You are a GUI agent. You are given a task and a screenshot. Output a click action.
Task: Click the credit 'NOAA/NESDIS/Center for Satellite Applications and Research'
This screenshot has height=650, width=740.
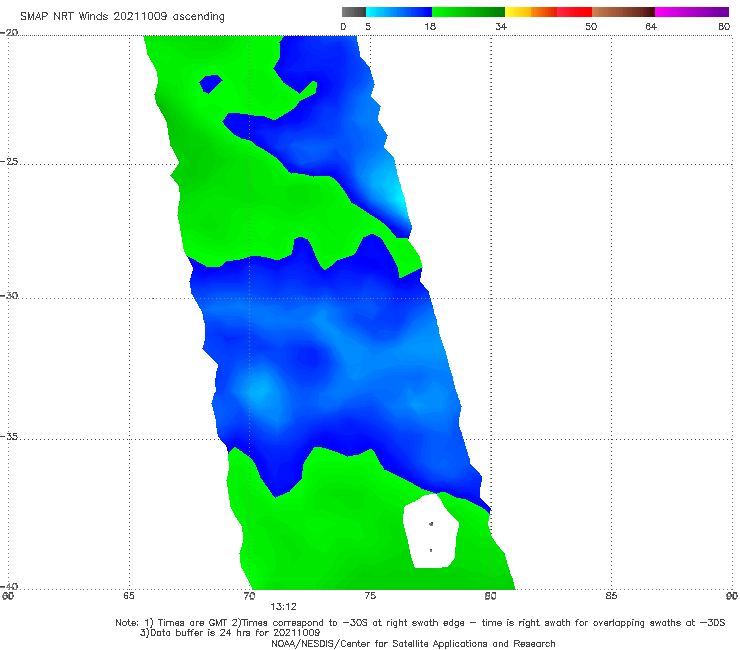click(x=413, y=644)
